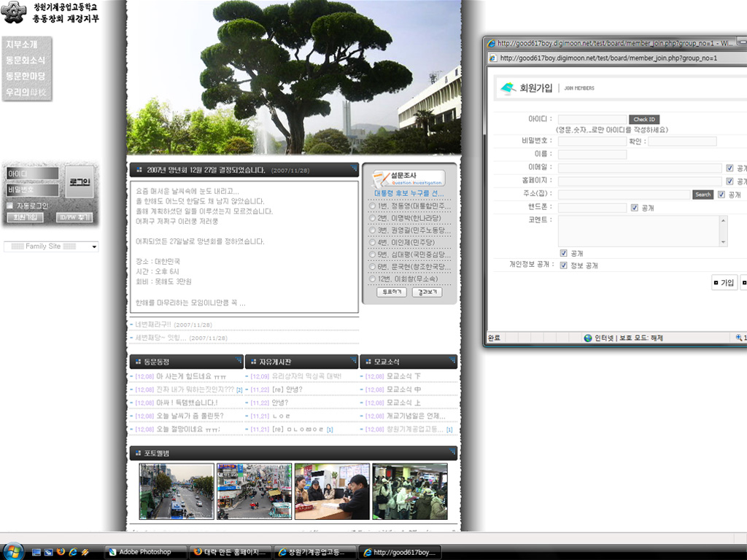Select poll option 12번 이회창
The height and width of the screenshot is (560, 747).
point(373,279)
